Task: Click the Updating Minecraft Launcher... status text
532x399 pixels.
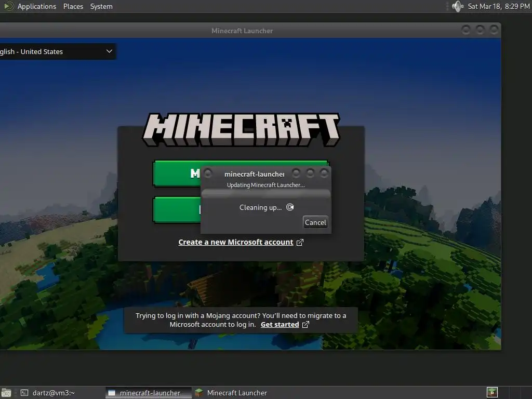Action: tap(265, 185)
